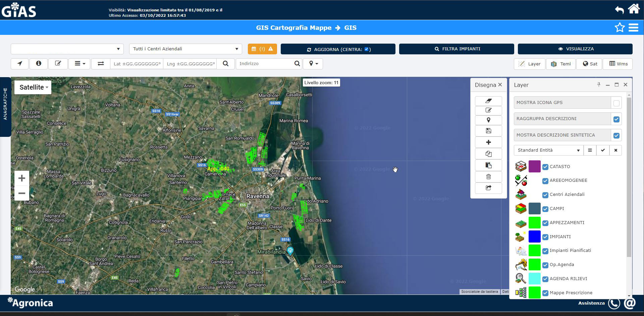Viewport: 644px width, 316px height.
Task: Select the eraser tool in Disegna panel
Action: (488, 101)
